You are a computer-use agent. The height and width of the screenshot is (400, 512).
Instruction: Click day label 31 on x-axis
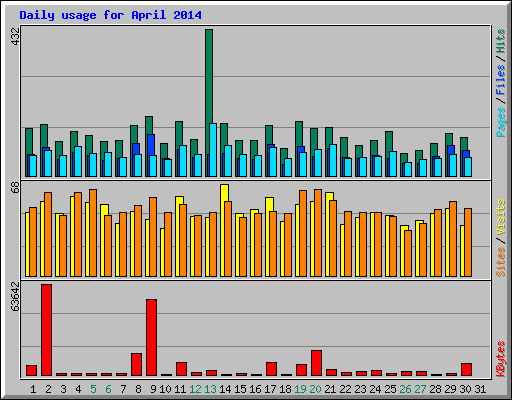pyautogui.click(x=480, y=389)
